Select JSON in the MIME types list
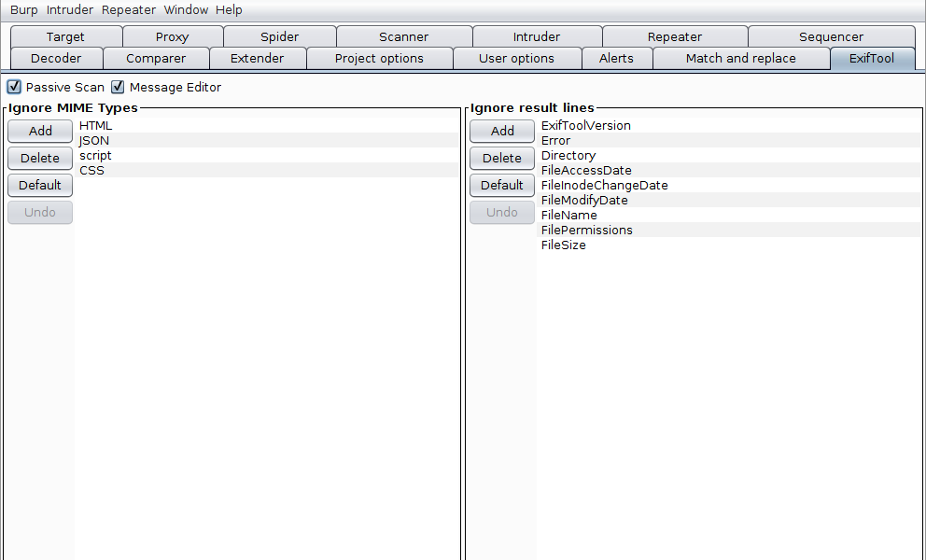 (267, 141)
